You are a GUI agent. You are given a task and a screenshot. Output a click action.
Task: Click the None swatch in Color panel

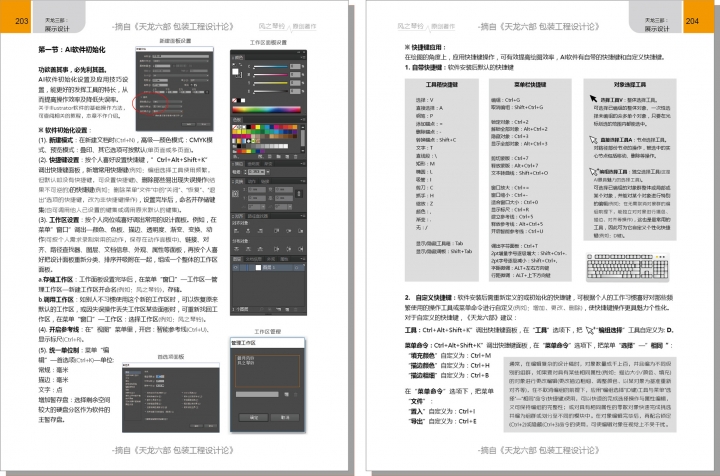pos(234,99)
